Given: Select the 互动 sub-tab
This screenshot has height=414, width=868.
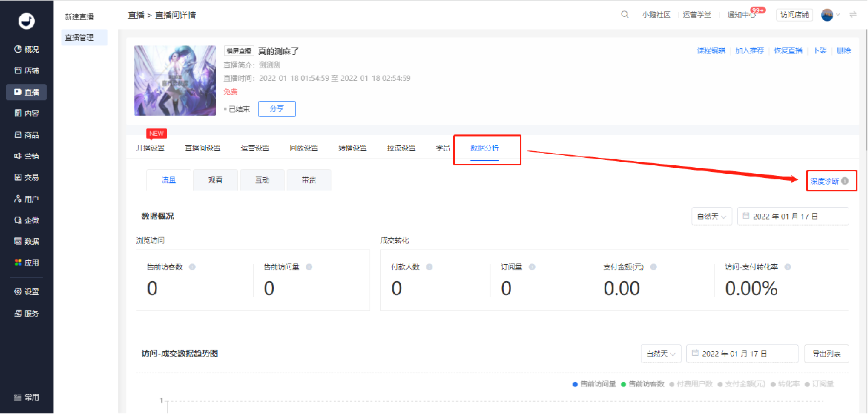Looking at the screenshot, I should (x=262, y=180).
